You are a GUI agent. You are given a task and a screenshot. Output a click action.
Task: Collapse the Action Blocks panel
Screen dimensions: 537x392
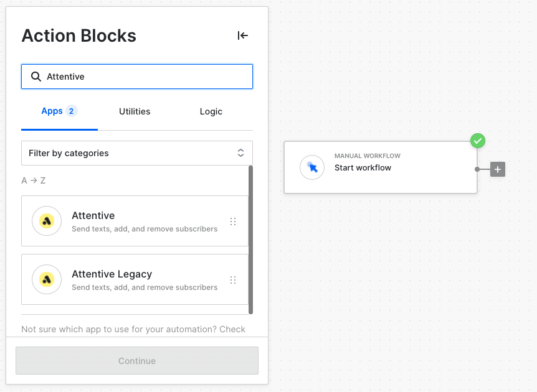242,35
